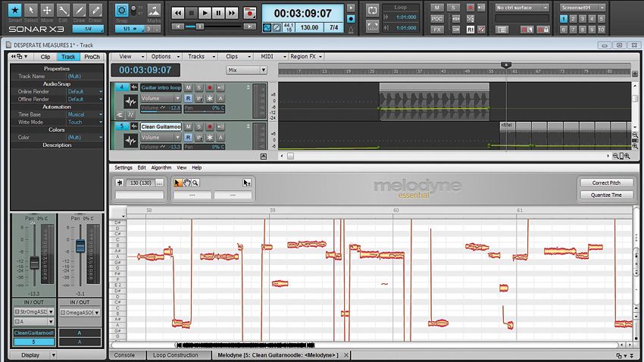Open the 1/4 draw resolution dropdown
Image resolution: width=644 pixels, height=362 pixels.
88,29
